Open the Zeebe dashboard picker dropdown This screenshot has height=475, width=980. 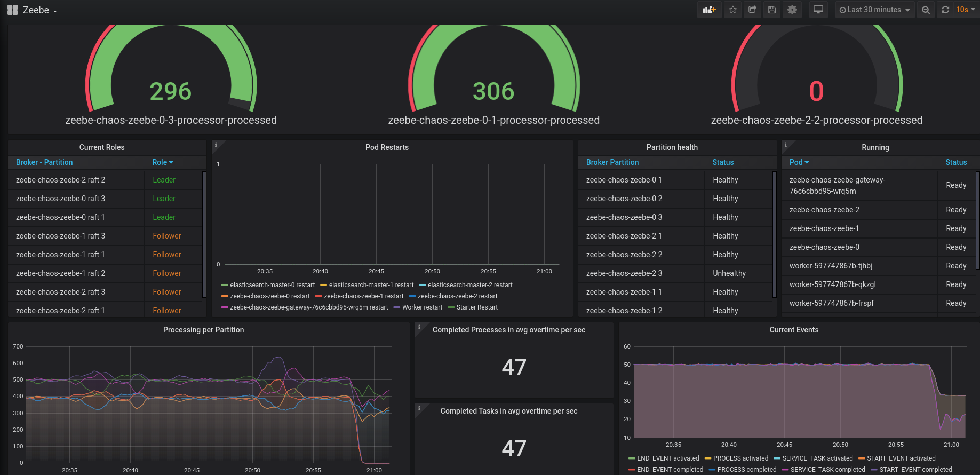tap(40, 10)
